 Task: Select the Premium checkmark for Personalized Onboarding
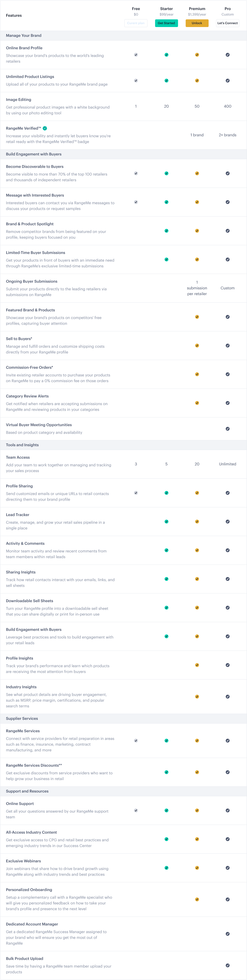[x=197, y=899]
